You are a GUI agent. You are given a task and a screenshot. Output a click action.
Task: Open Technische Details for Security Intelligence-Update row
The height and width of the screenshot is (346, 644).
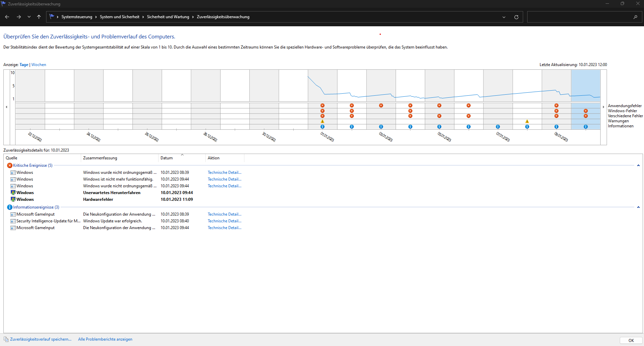(x=225, y=221)
